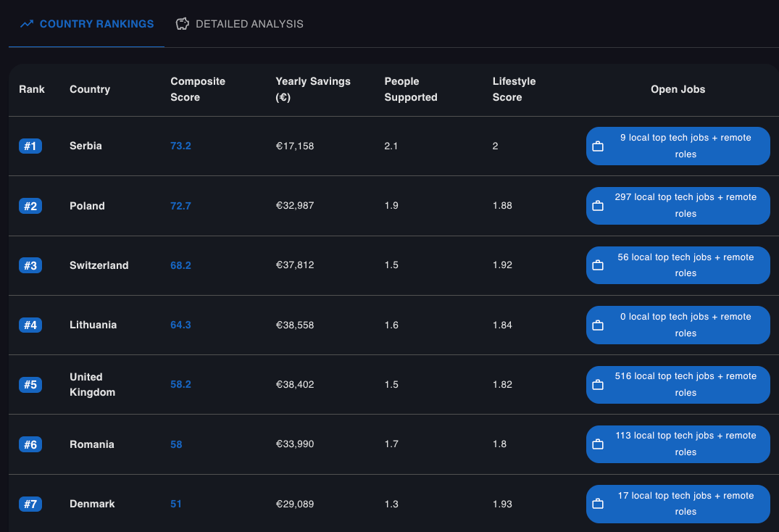The height and width of the screenshot is (532, 779).
Task: Click the #2 rank badge
Action: 30,206
